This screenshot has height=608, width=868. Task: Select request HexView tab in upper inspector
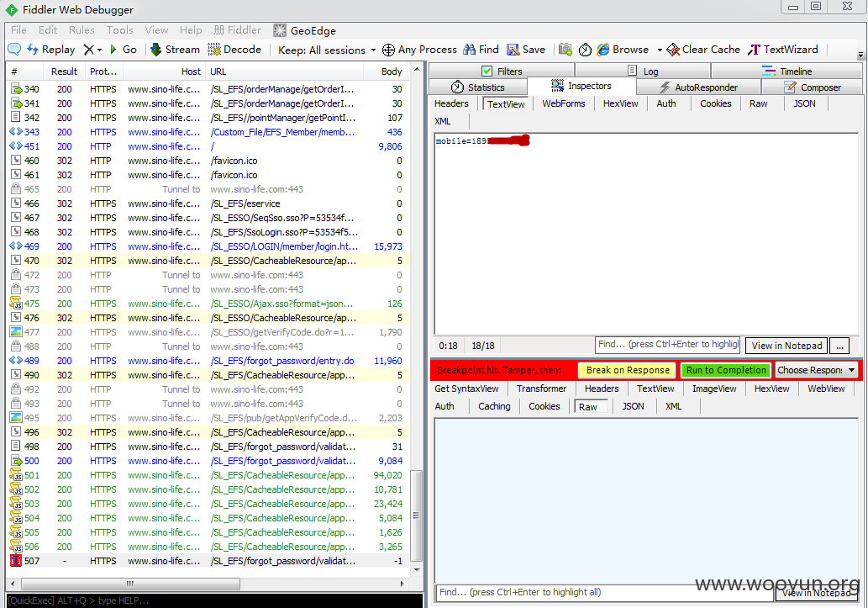pos(621,103)
